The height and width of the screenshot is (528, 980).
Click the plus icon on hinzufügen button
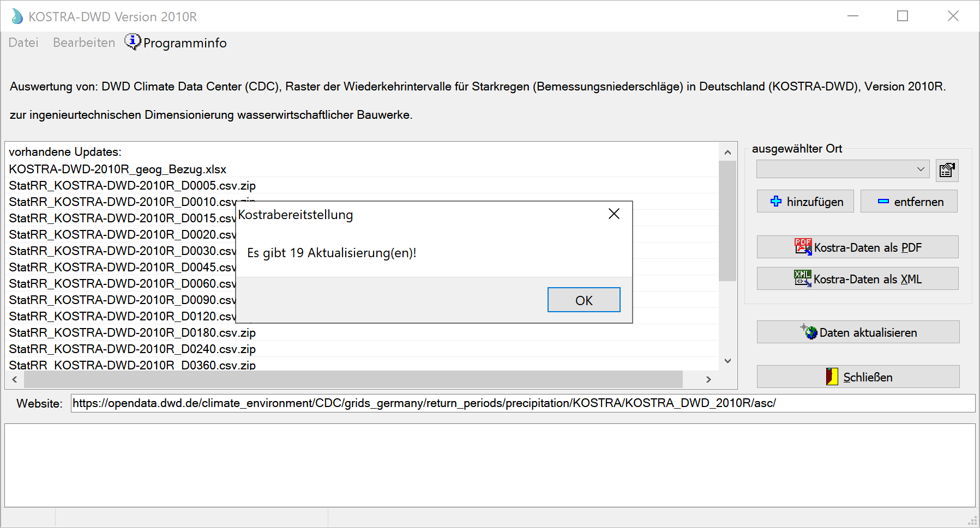(775, 202)
